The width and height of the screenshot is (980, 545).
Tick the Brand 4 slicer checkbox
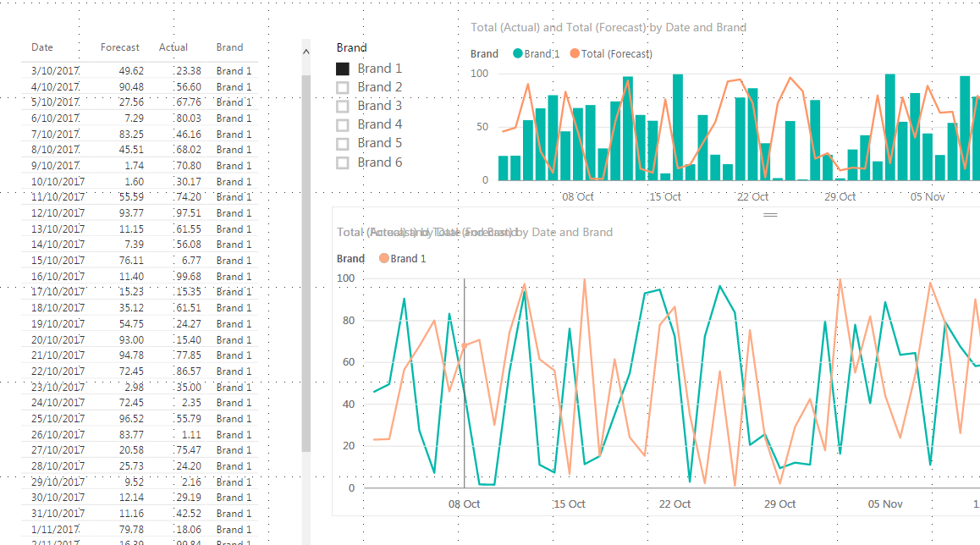point(343,125)
